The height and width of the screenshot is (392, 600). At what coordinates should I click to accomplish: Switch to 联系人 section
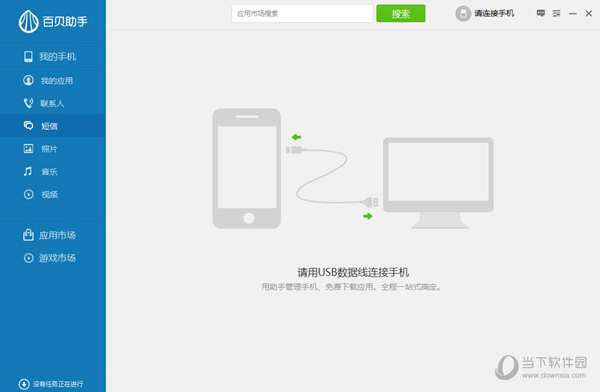(x=52, y=103)
